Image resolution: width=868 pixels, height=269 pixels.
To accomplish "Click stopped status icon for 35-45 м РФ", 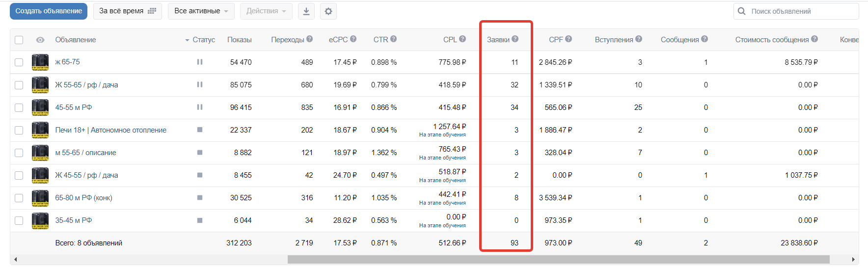I will 200,220.
